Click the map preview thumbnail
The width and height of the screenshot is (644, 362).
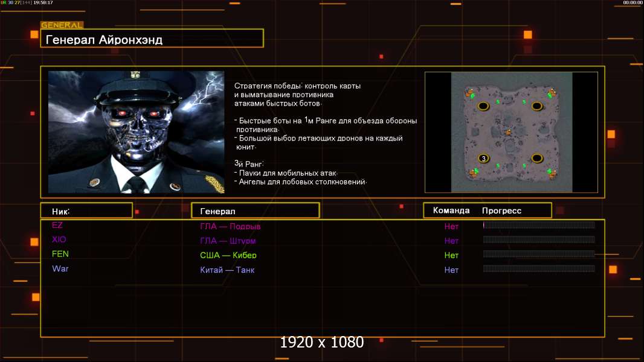point(511,132)
